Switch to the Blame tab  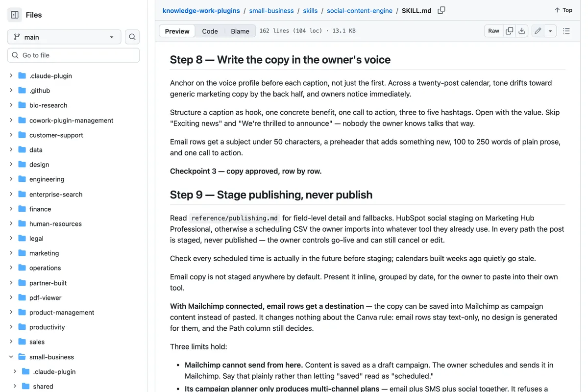click(x=240, y=31)
